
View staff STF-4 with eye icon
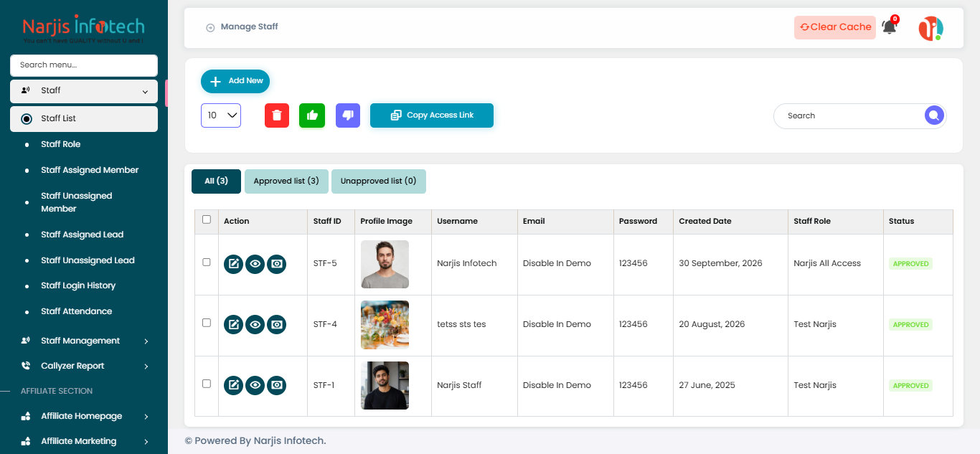click(x=255, y=325)
